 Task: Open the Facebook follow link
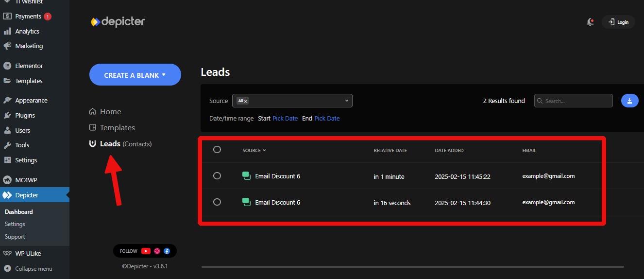click(167, 251)
